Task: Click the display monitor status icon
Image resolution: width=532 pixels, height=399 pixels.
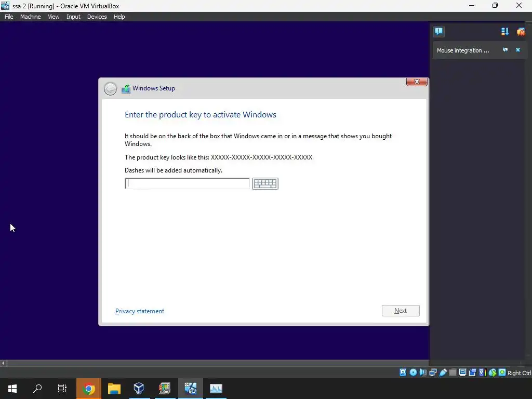Action: point(462,373)
